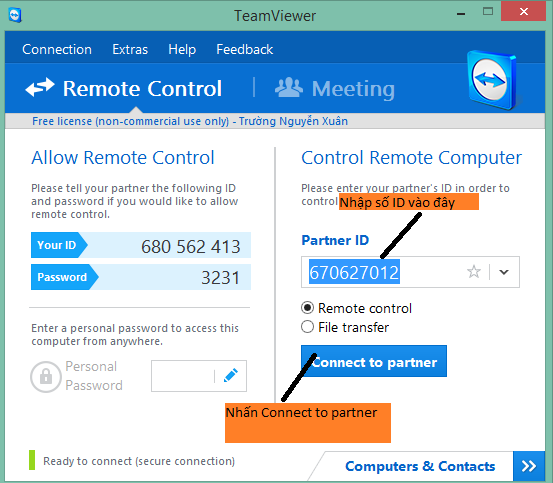Open the Extras menu

point(130,49)
